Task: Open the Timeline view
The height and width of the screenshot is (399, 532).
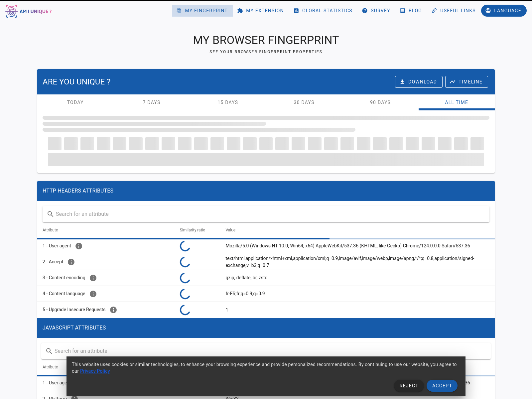Action: pos(466,82)
